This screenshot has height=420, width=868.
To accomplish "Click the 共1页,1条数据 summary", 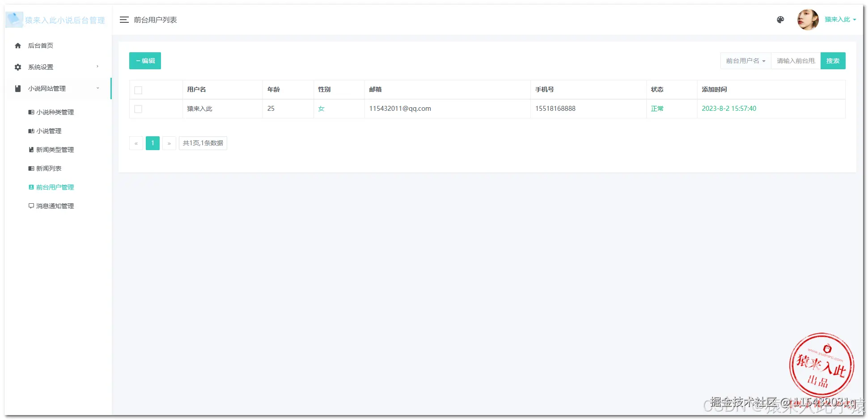I will tap(203, 143).
